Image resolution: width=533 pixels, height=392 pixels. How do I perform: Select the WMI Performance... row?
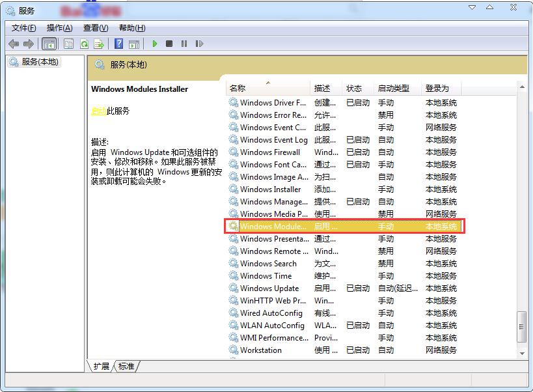pos(344,337)
